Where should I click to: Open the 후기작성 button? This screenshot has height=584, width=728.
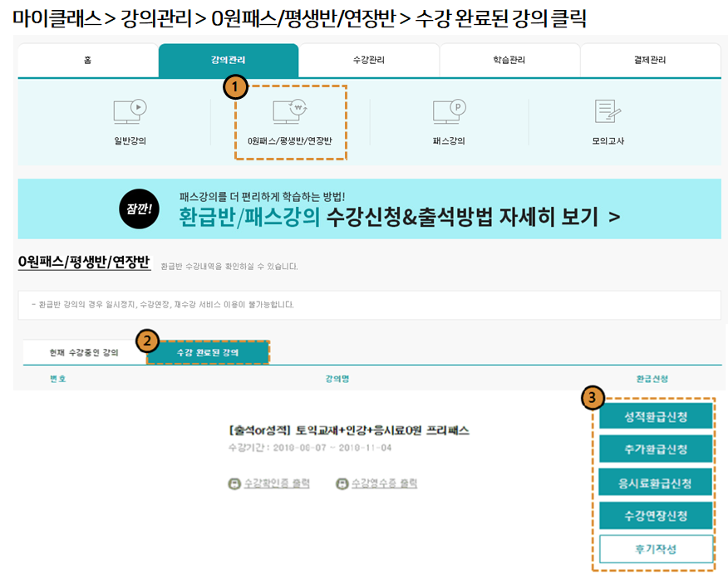pos(656,549)
